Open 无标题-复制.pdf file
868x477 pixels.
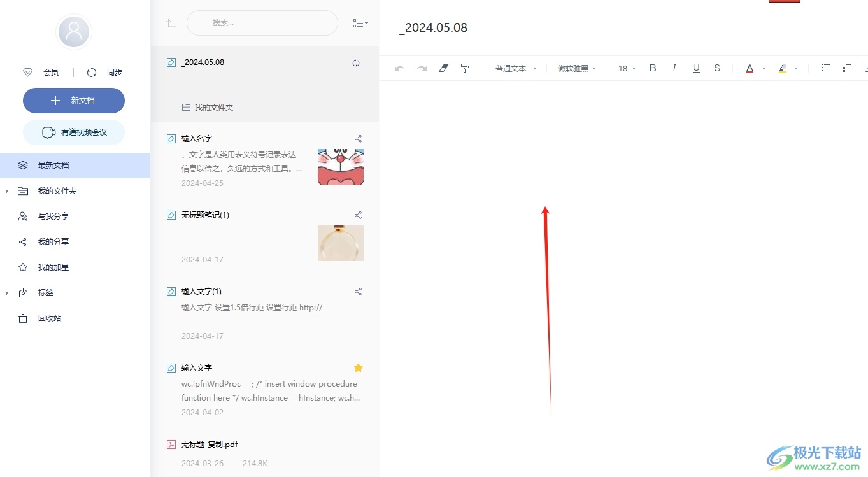tap(265, 452)
